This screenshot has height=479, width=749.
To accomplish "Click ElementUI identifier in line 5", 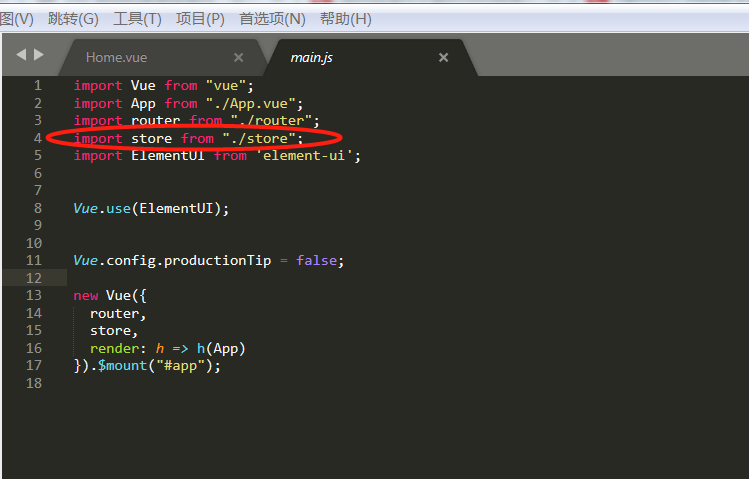I will pos(167,156).
